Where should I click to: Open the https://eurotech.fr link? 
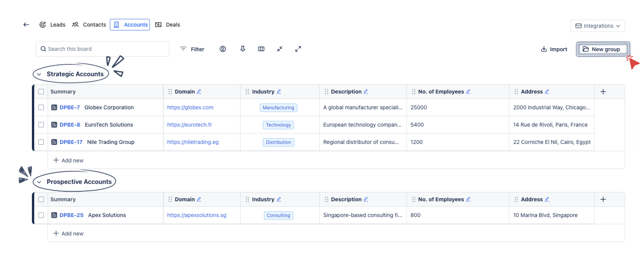pos(189,125)
